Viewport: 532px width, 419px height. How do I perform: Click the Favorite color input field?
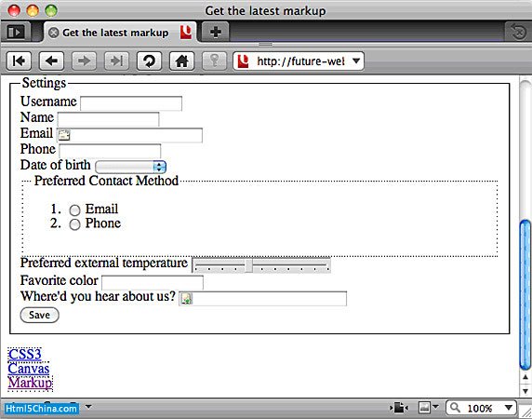tap(153, 283)
